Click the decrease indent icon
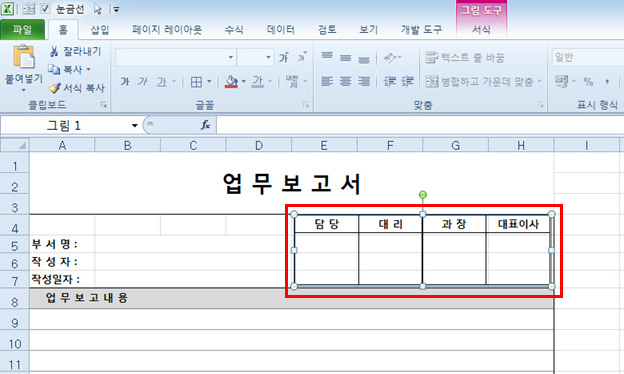The width and height of the screenshot is (624, 374). (389, 82)
